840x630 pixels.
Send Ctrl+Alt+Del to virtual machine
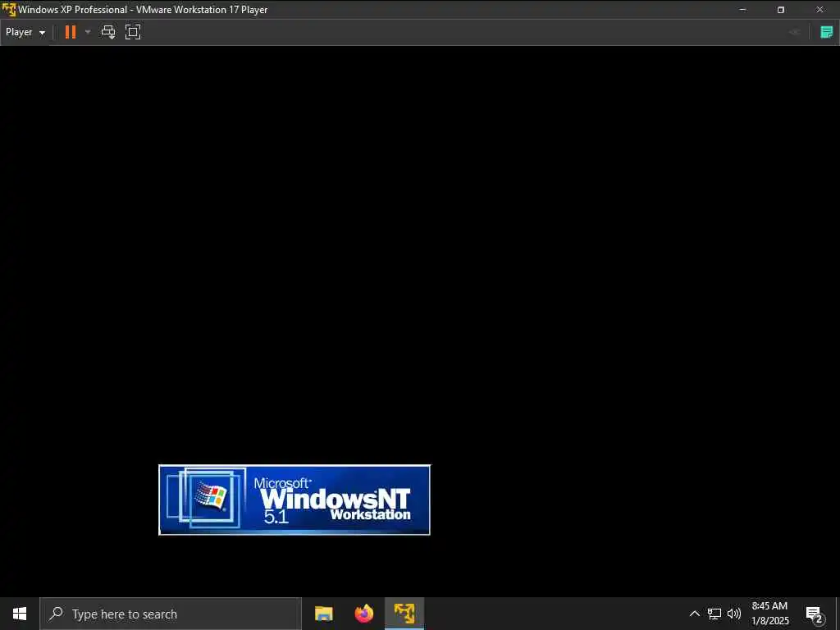tap(108, 32)
